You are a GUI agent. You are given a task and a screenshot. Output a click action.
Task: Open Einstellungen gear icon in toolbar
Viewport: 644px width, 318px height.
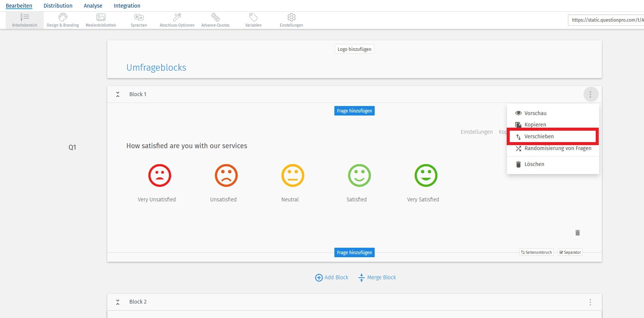point(291,17)
